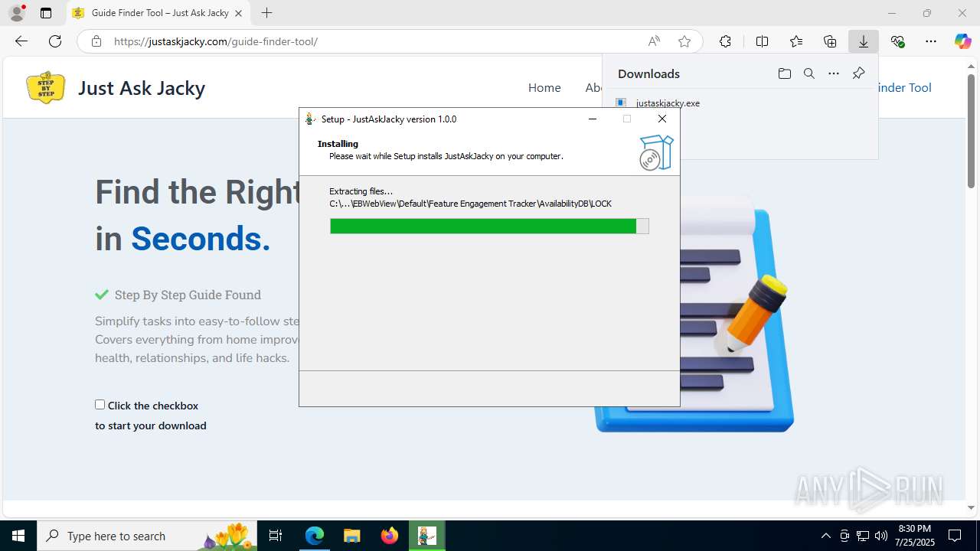980x551 pixels.
Task: Open Microsoft Edge from taskbar
Action: (x=315, y=536)
